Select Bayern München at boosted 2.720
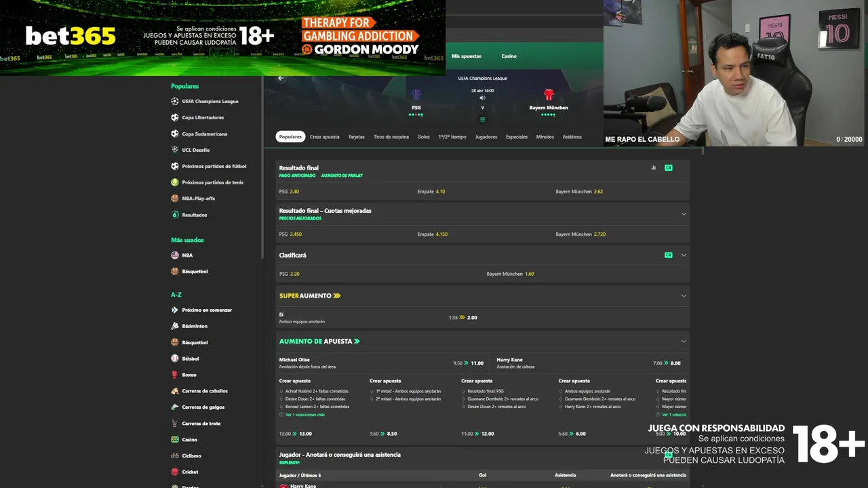The width and height of the screenshot is (868, 488). pyautogui.click(x=621, y=235)
